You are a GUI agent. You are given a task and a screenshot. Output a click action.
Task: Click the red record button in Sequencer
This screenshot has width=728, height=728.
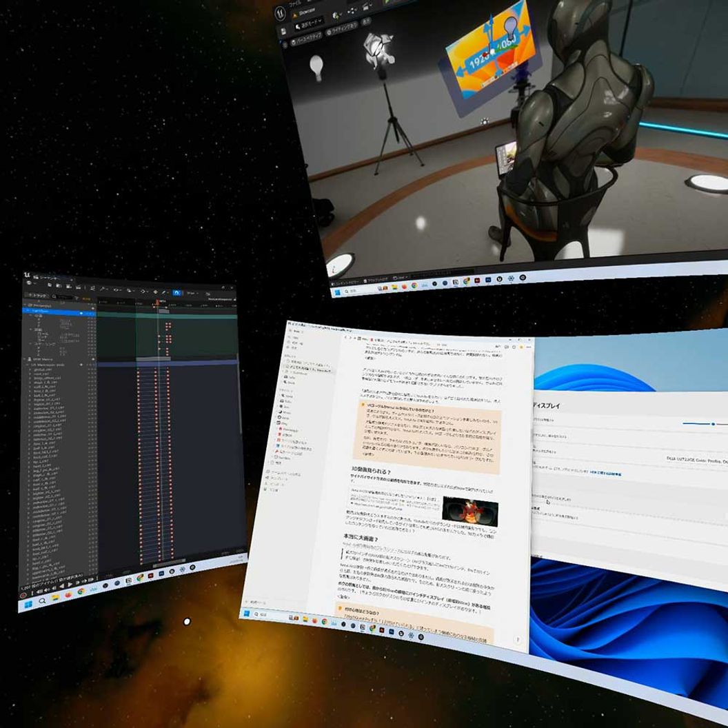(23, 594)
